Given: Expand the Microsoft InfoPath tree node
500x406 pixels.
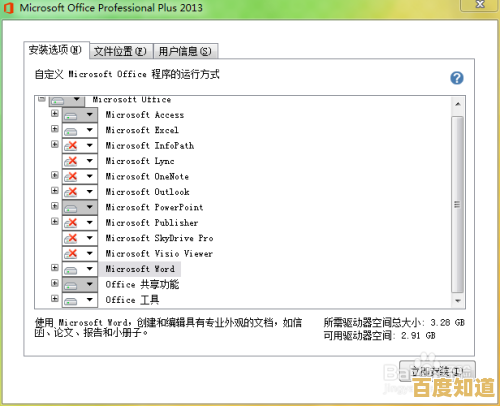Looking at the screenshot, I should pyautogui.click(x=55, y=144).
